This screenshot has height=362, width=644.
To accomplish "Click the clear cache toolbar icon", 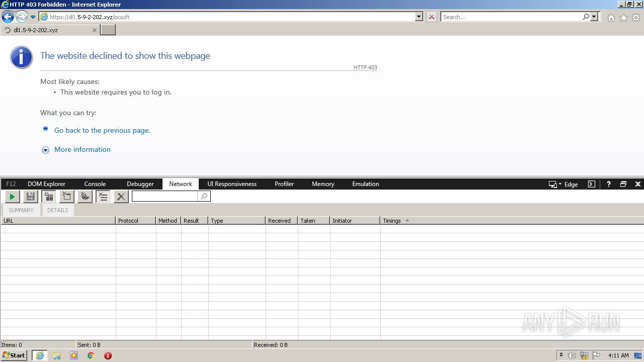I will (67, 197).
